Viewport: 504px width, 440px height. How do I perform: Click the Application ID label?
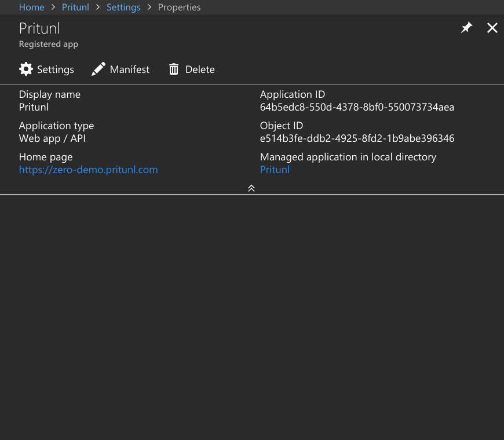[x=293, y=94]
